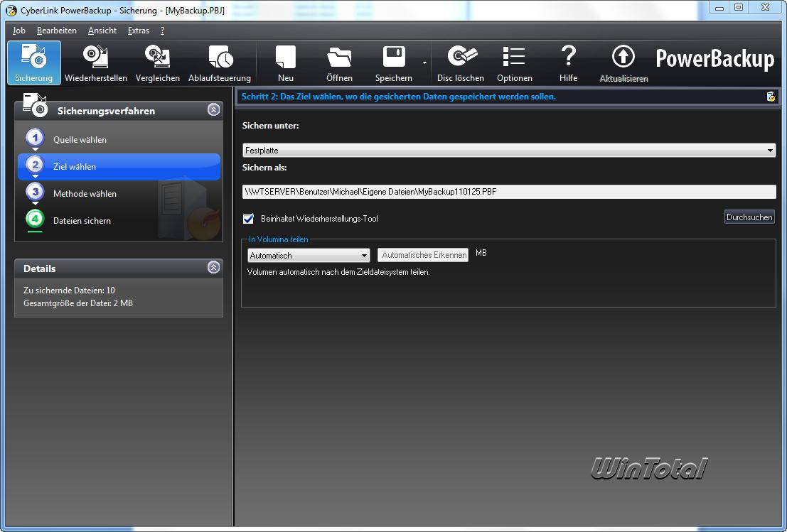
Task: Open Optionen from the toolbar
Action: pos(515,63)
